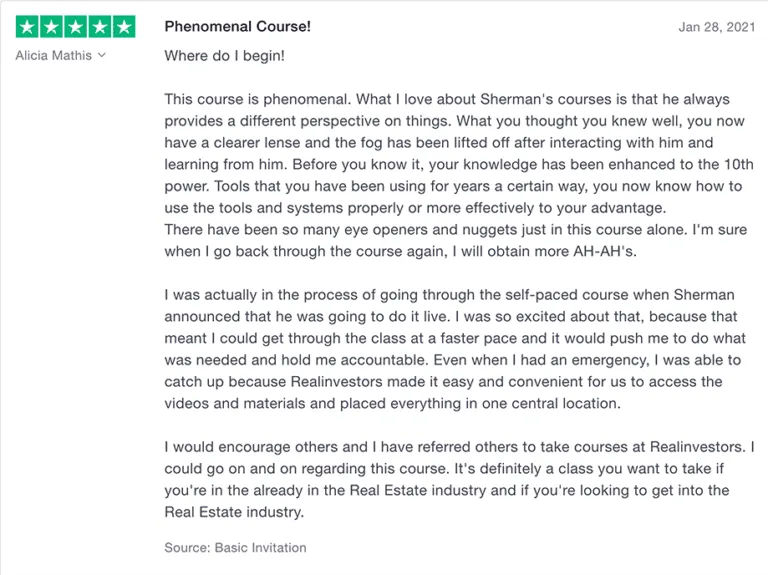Click paragraph starting "I would encourage others"
This screenshot has height=575, width=768.
(459, 479)
